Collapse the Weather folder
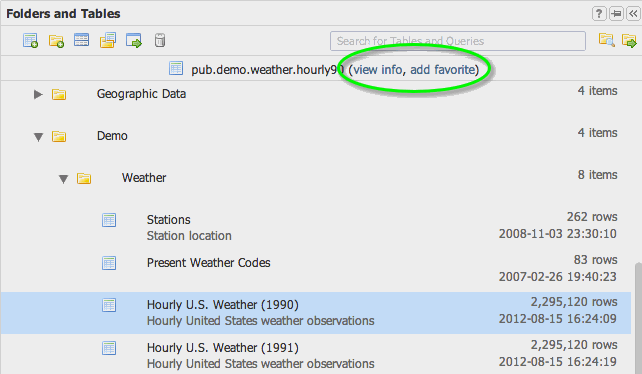Viewport: 642px width, 374px height. [x=63, y=179]
